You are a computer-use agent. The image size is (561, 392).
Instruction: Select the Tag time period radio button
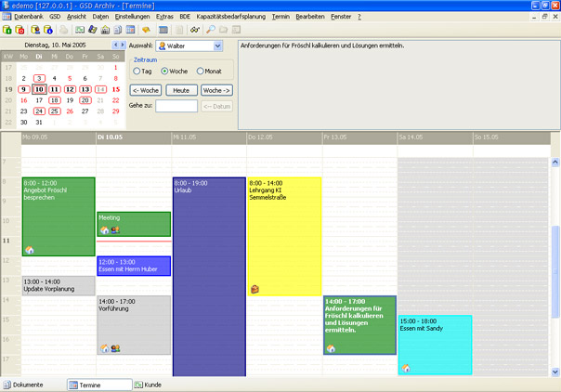137,71
